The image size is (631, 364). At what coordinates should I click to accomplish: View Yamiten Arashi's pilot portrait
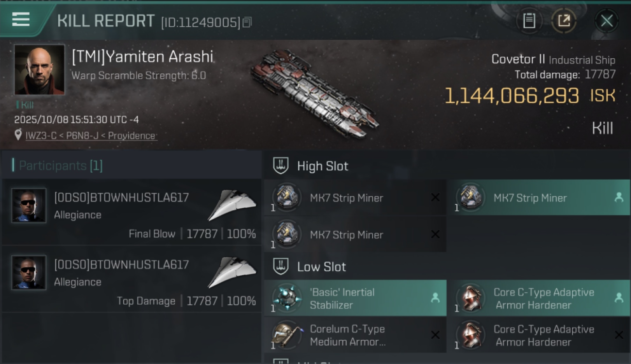tap(39, 69)
